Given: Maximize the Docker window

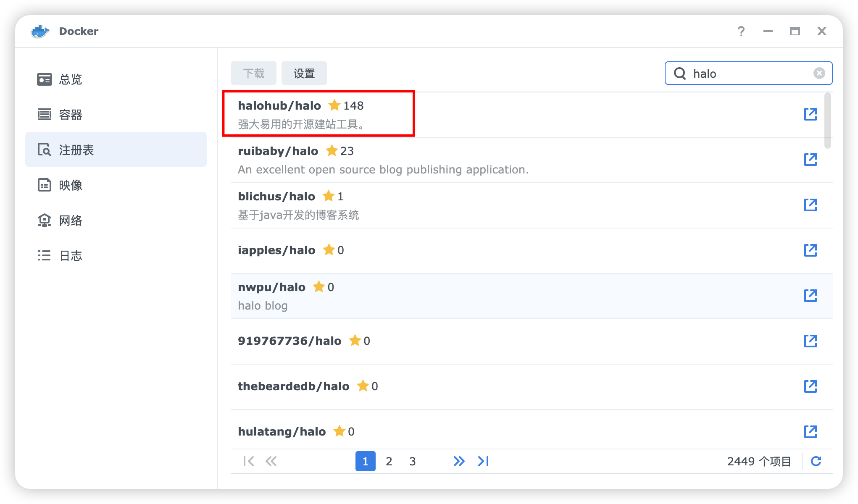Looking at the screenshot, I should pyautogui.click(x=795, y=31).
